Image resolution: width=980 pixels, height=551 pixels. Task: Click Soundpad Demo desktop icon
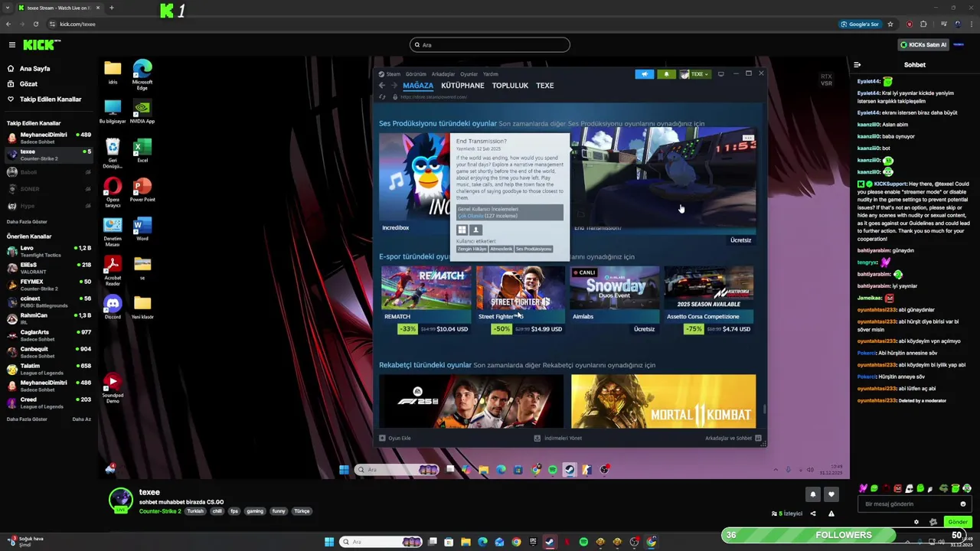click(x=113, y=389)
